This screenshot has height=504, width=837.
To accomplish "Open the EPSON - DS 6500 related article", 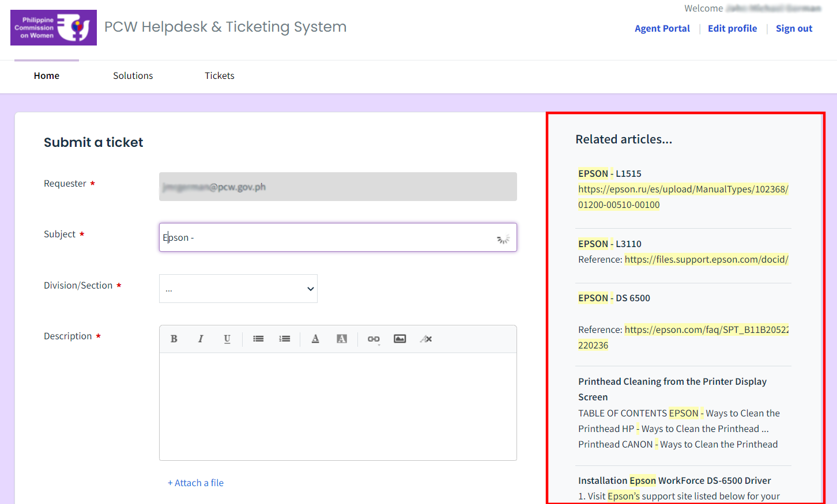I will pos(614,298).
